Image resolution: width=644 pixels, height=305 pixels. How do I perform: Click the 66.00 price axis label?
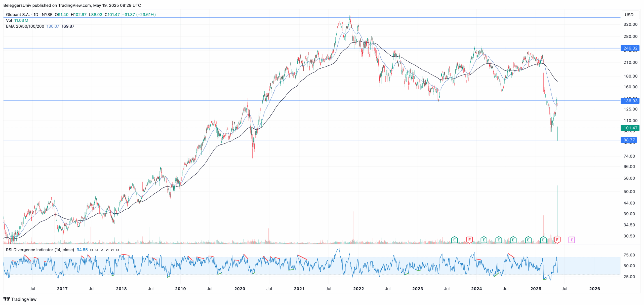pyautogui.click(x=629, y=167)
